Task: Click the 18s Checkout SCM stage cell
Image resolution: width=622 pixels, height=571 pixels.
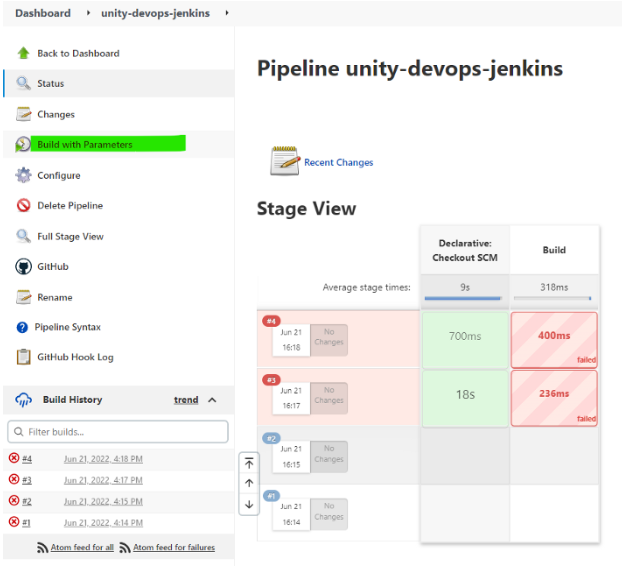Action: point(465,398)
